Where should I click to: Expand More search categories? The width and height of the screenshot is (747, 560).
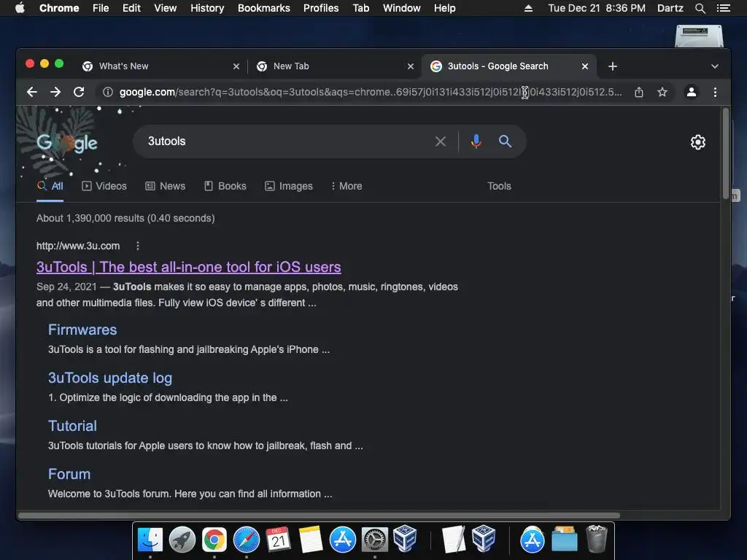pyautogui.click(x=347, y=186)
